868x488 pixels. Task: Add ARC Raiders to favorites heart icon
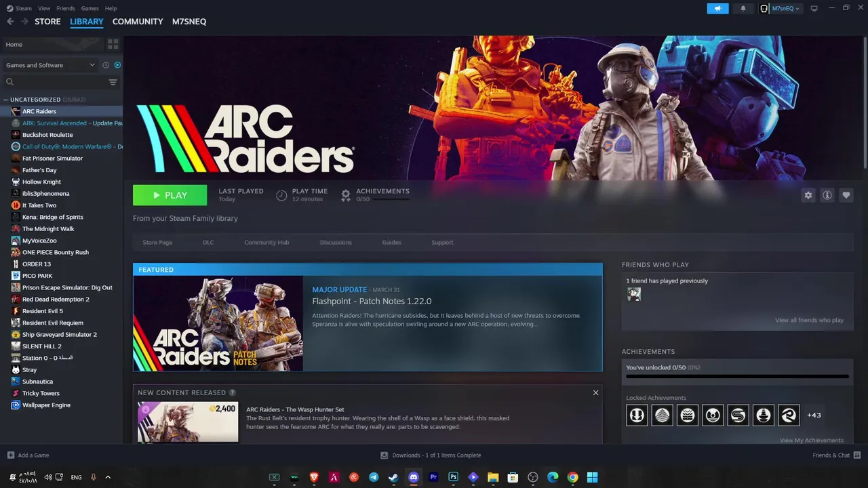846,195
